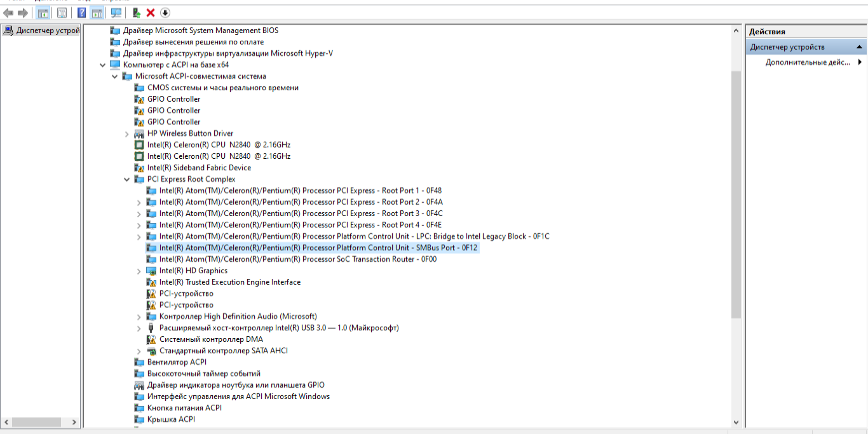
Task: Select the Root Port 1 - 0F48 device
Action: tap(301, 191)
